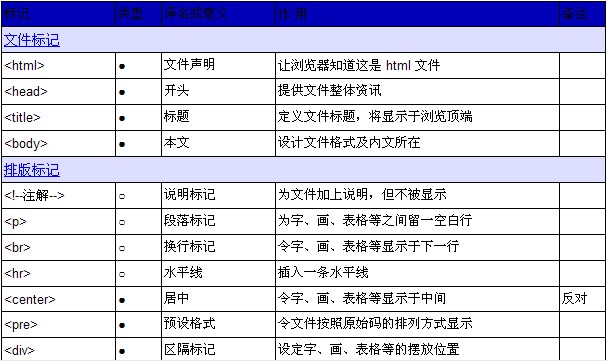Click the 反对 remark in center row

coord(574,298)
